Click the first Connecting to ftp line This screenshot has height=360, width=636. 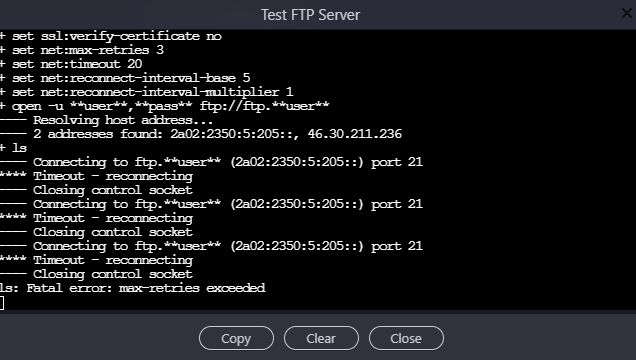(x=211, y=162)
